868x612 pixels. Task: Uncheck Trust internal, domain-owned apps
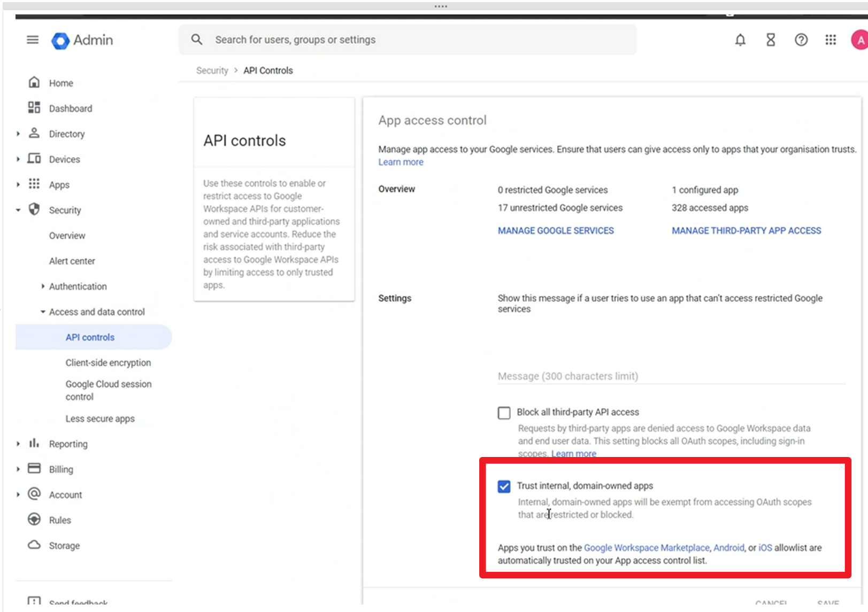pyautogui.click(x=504, y=486)
